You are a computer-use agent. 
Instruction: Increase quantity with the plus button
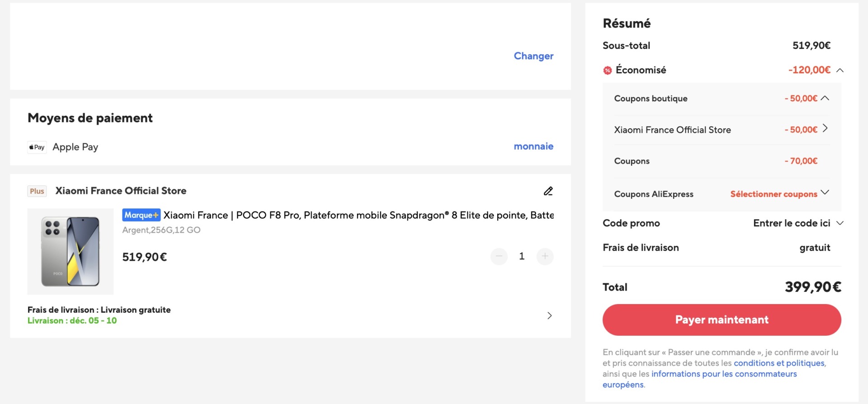coord(545,256)
